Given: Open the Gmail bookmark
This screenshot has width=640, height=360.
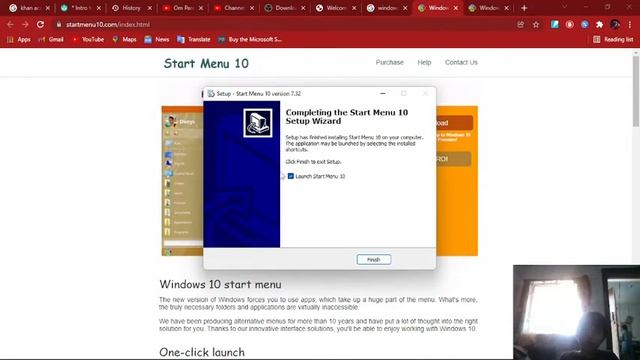Looking at the screenshot, I should (x=51, y=40).
